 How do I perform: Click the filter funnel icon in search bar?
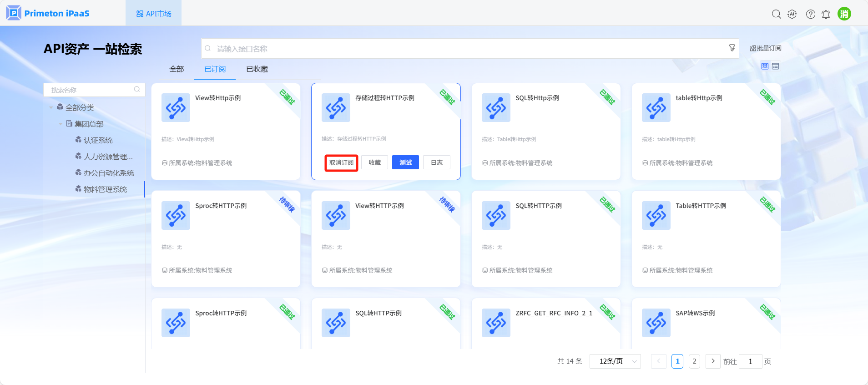pyautogui.click(x=732, y=48)
